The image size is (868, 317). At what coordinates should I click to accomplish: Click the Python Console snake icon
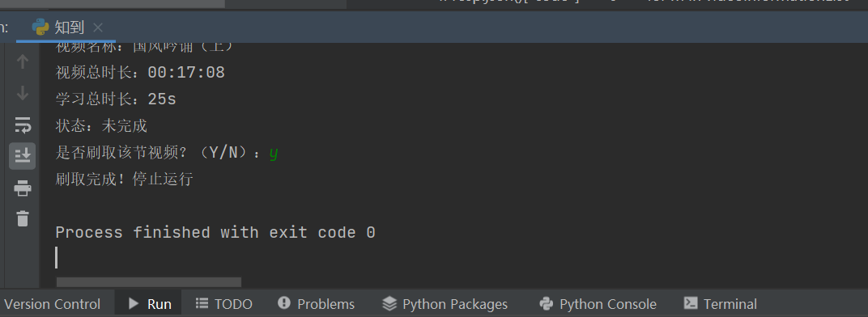[547, 303]
